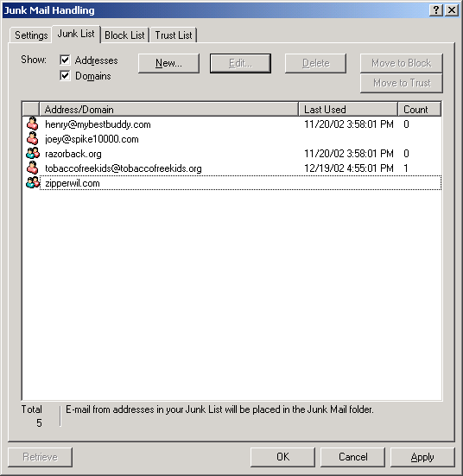Image resolution: width=463 pixels, height=476 pixels.
Task: Select the tobaccofreekids@tobaccofreekids.org entry
Action: 232,168
